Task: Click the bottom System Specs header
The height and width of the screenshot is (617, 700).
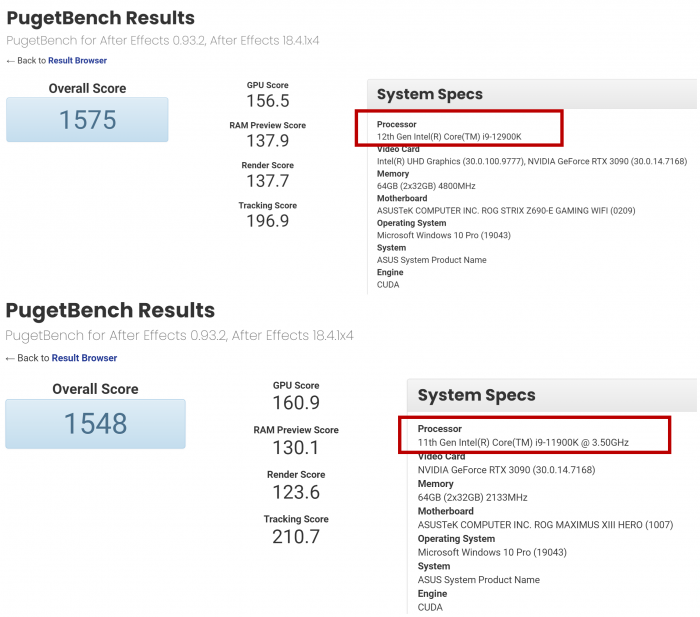Action: [x=476, y=395]
